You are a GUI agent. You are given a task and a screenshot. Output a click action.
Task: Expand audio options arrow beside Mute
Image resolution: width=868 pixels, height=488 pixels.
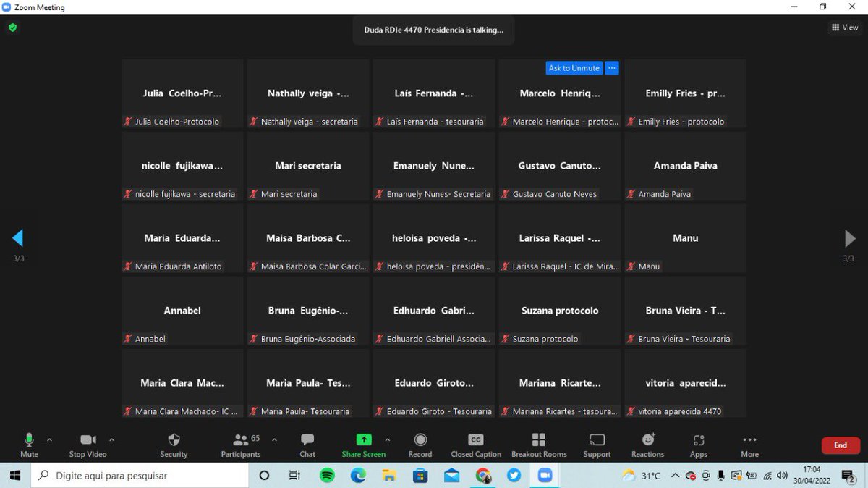tap(49, 439)
